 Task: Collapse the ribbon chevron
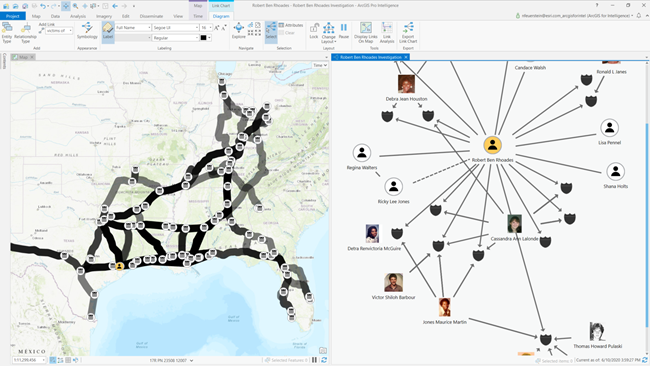coord(647,16)
